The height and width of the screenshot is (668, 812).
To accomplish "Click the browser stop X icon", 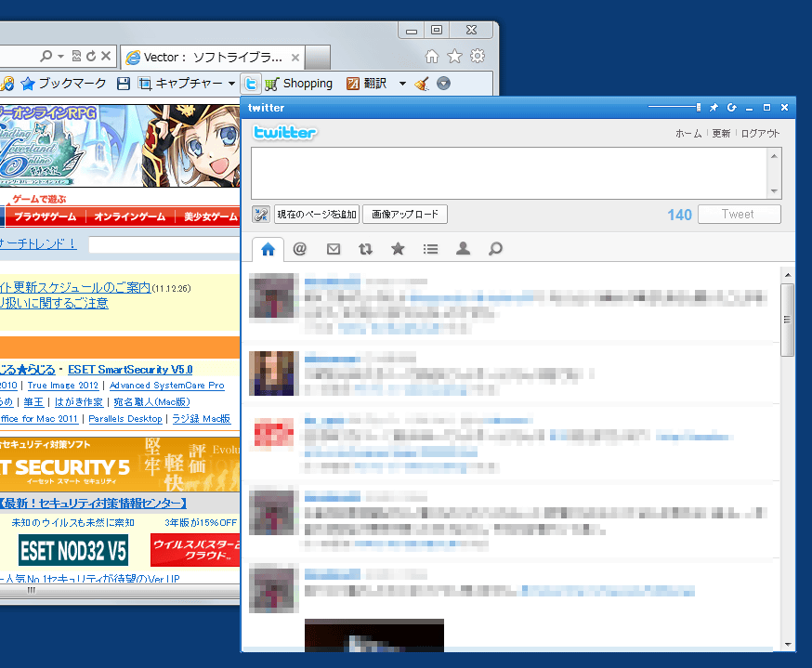I will pos(106,56).
